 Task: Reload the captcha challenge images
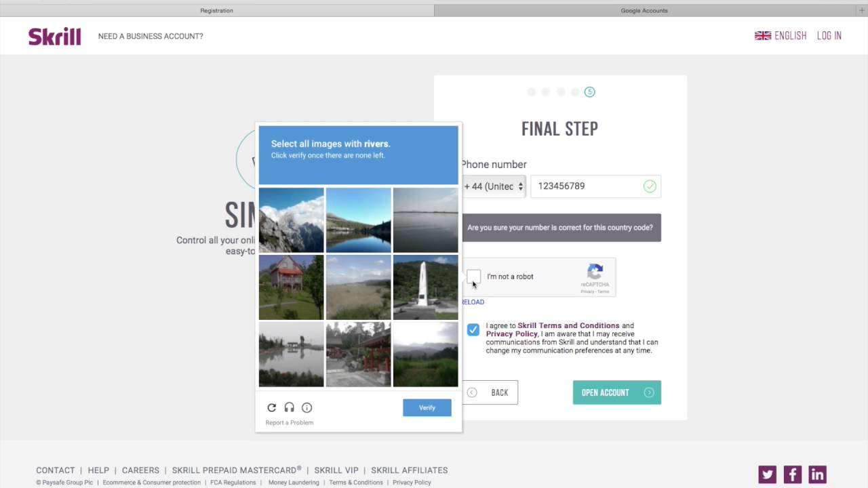click(x=271, y=407)
